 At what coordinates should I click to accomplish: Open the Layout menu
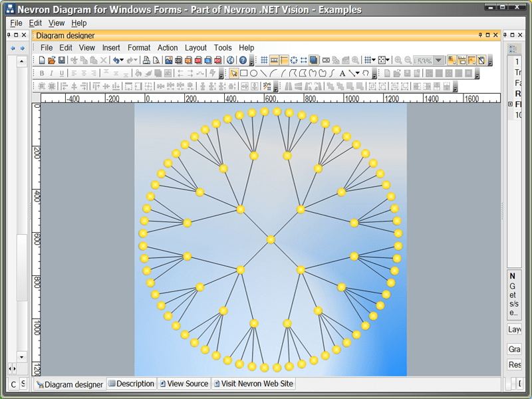coord(196,47)
